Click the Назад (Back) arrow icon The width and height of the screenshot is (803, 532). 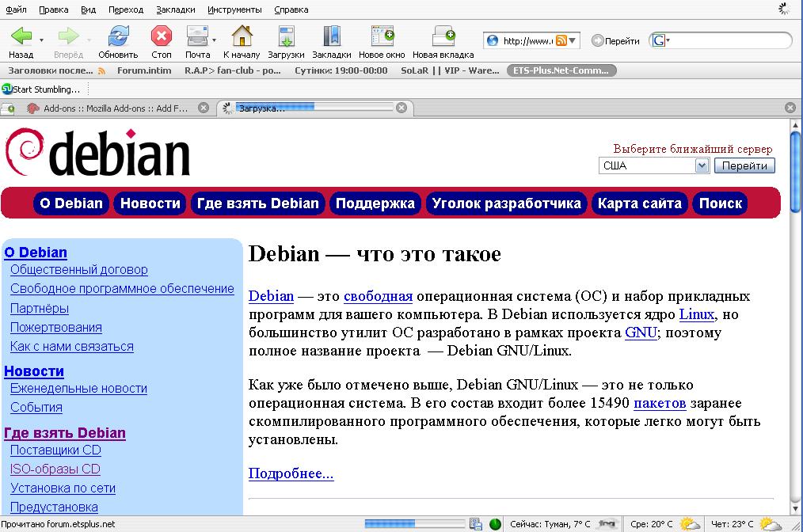(x=21, y=36)
